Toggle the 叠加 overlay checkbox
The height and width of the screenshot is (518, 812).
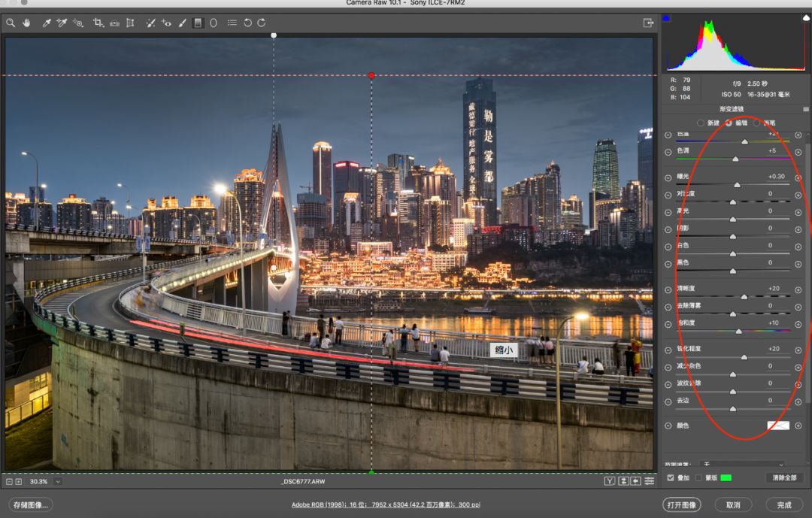[671, 477]
